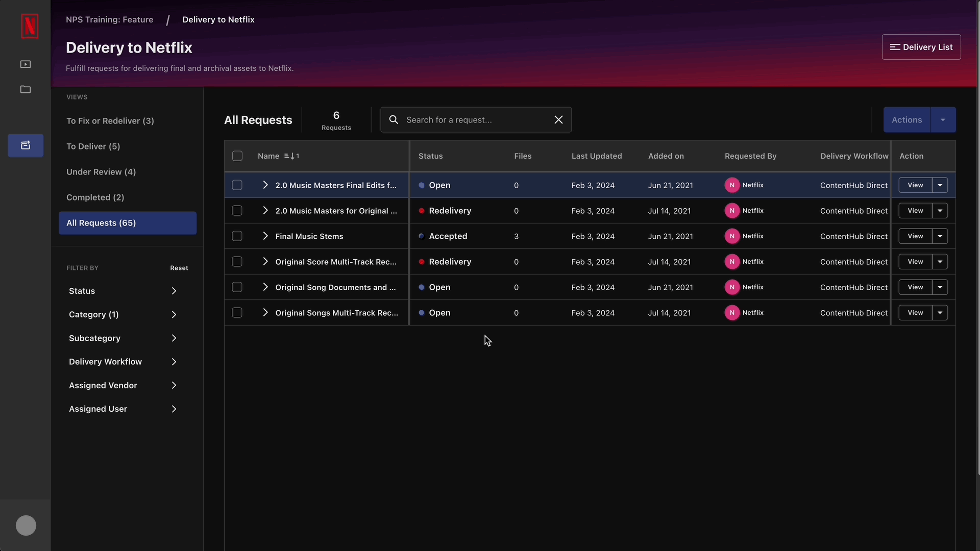Toggle checkbox on first 2.0 Music Masters row
This screenshot has width=980, height=551.
point(236,185)
